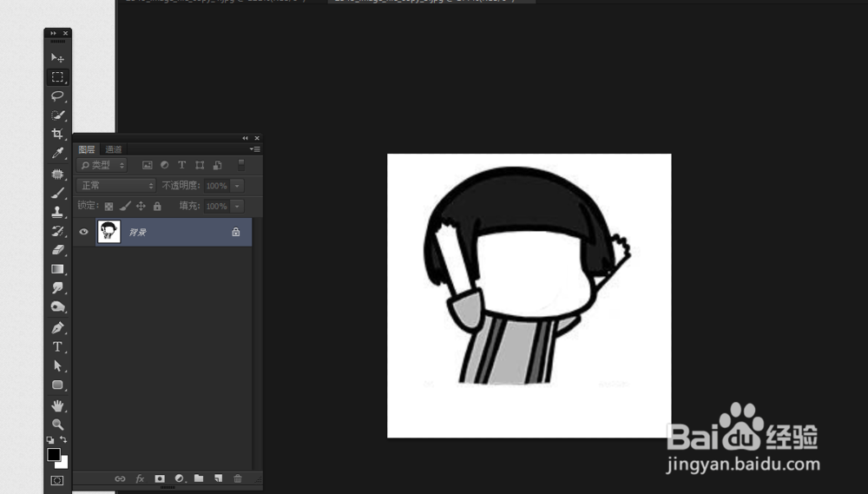
Task: Select the Quick Selection tool
Action: (x=57, y=115)
